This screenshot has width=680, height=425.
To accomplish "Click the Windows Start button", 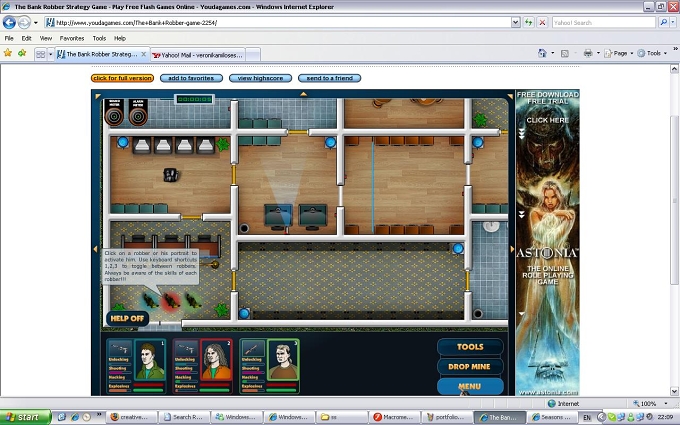I will click(25, 417).
